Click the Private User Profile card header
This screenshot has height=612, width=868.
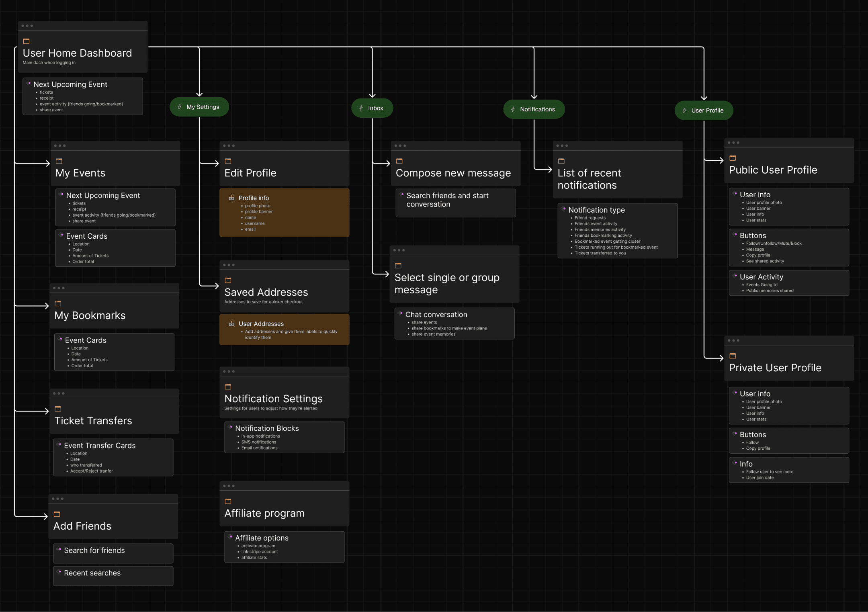(776, 367)
